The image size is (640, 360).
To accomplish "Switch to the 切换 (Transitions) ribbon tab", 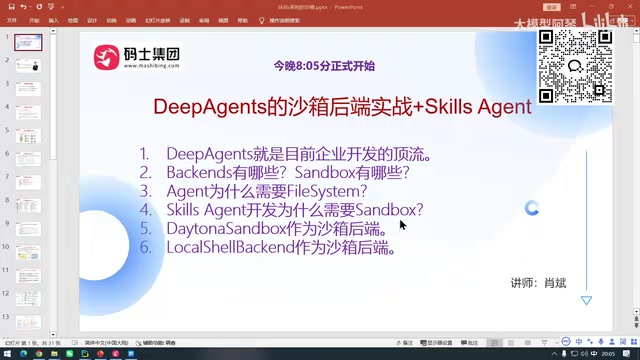I will pos(111,20).
